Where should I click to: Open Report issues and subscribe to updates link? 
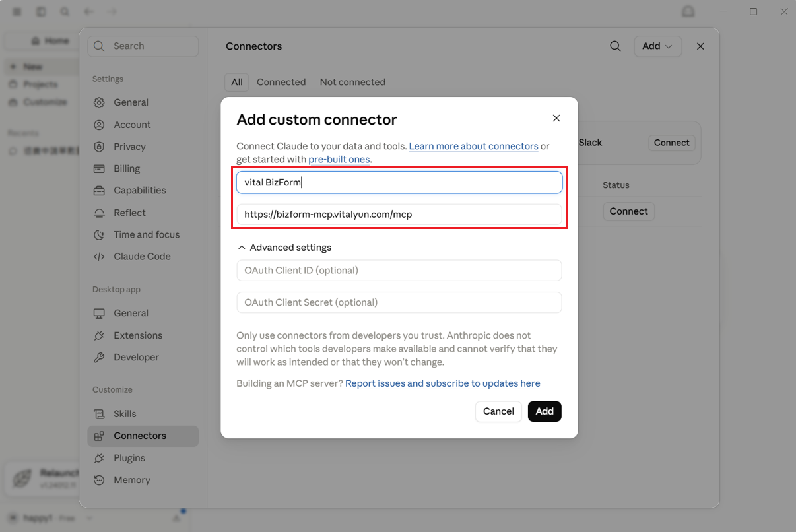(x=443, y=383)
